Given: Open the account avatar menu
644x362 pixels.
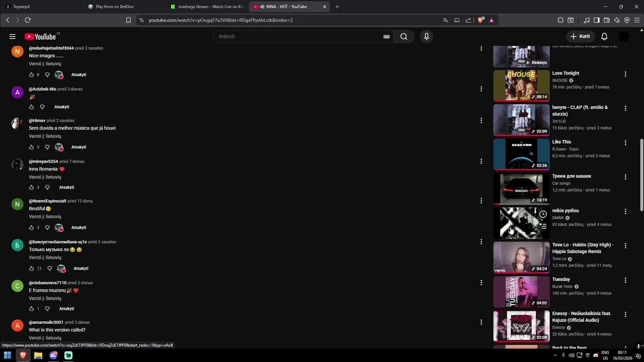Looking at the screenshot, I should click(624, 36).
